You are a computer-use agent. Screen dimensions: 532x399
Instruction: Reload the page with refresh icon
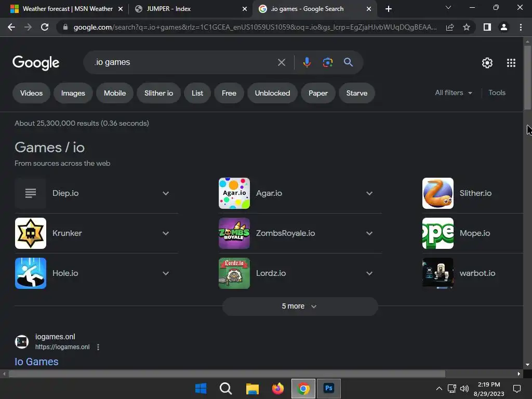[x=45, y=27]
